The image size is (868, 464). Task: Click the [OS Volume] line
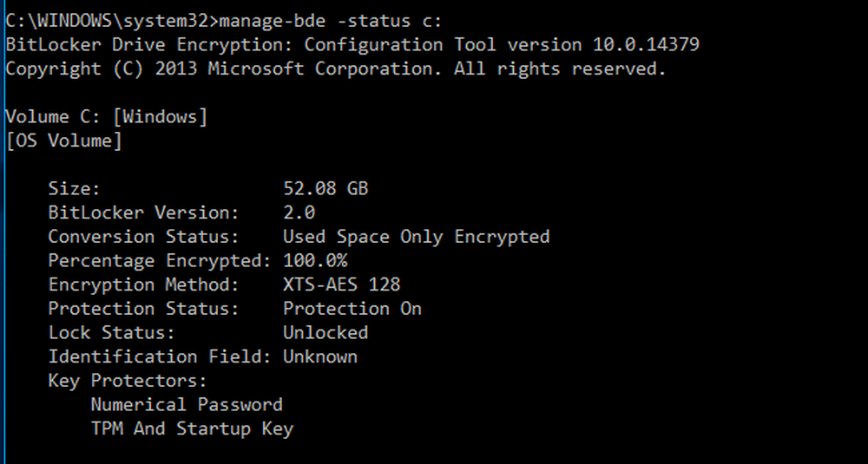click(x=63, y=141)
